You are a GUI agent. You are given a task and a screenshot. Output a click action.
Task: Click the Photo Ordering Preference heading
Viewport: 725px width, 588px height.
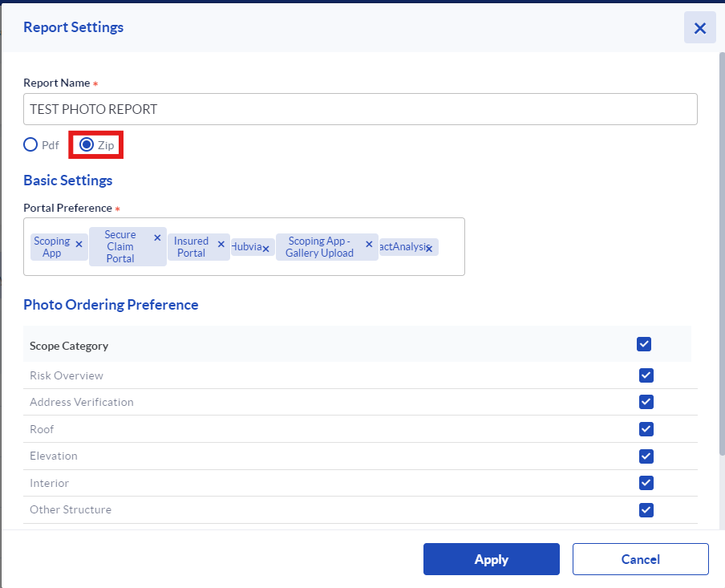[x=111, y=305]
